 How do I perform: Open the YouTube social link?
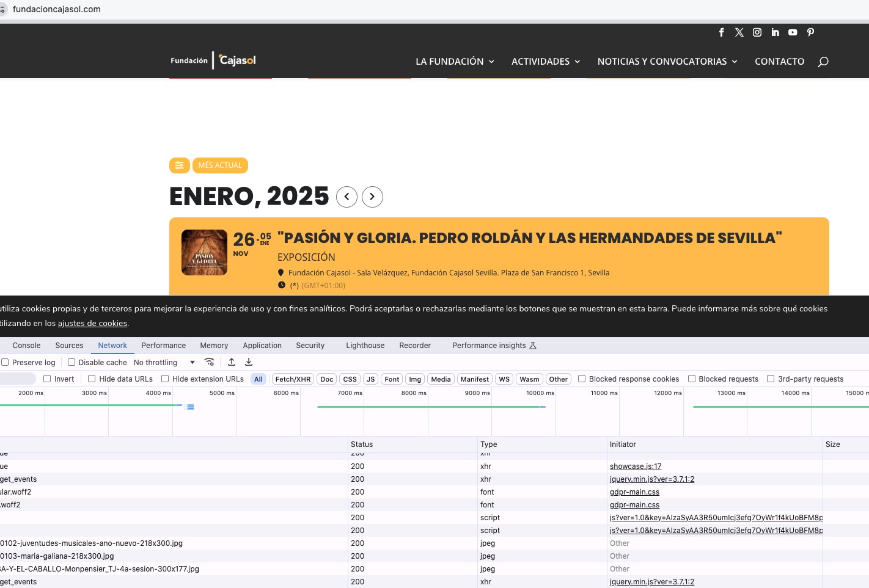click(x=793, y=32)
